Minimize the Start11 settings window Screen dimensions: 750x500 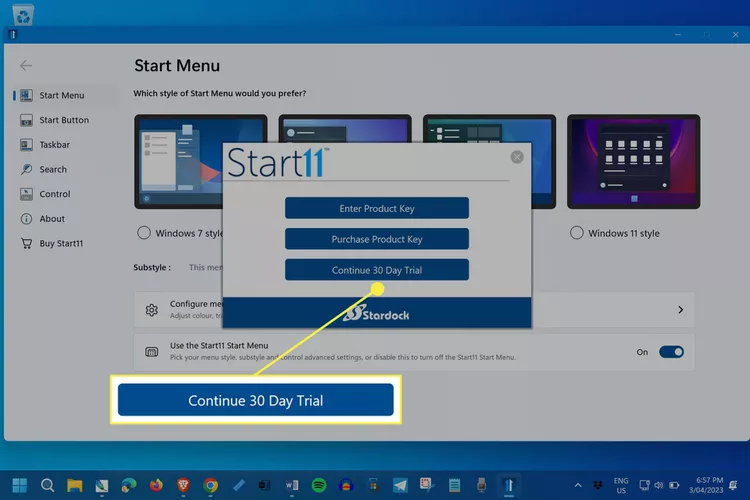point(678,34)
